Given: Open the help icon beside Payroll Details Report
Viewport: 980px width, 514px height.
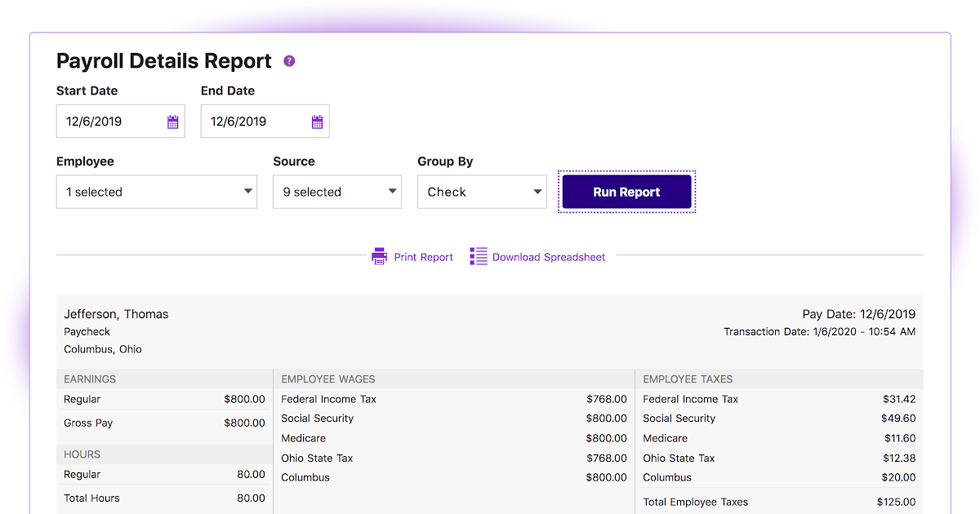Looking at the screenshot, I should click(289, 61).
